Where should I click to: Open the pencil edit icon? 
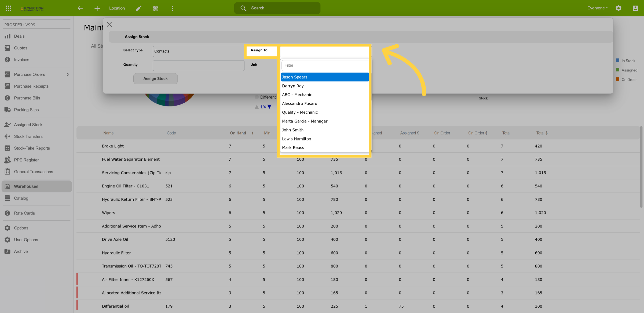click(138, 8)
